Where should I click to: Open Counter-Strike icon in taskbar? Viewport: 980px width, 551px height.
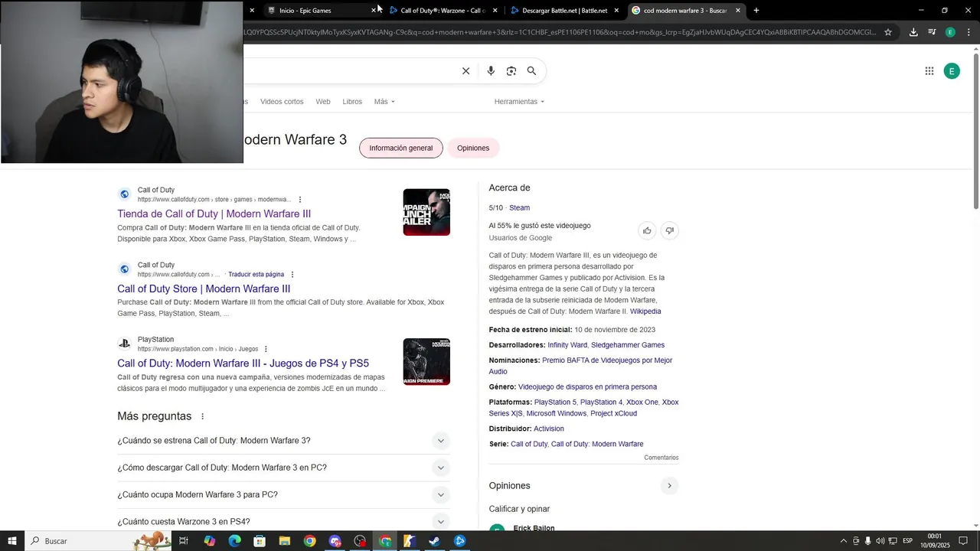(x=410, y=541)
